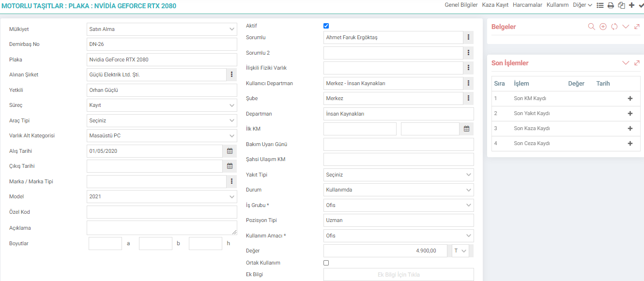Add a Son KM Kaydı entry

[630, 99]
